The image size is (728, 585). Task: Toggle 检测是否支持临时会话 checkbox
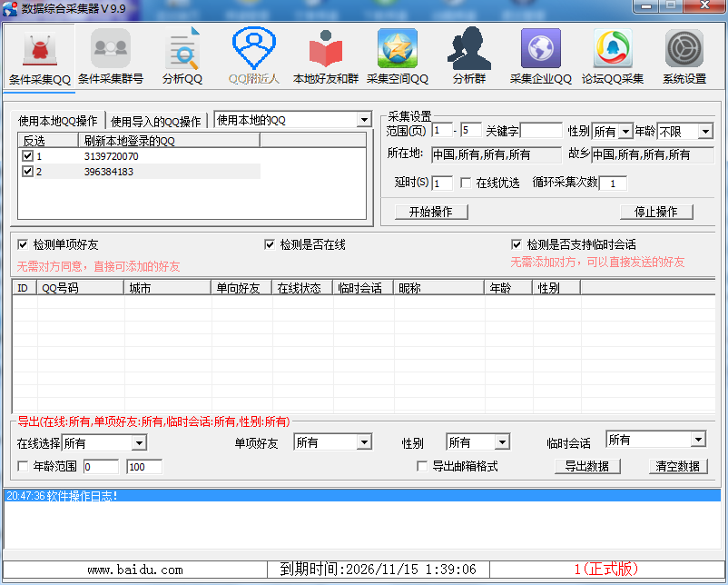pyautogui.click(x=516, y=244)
